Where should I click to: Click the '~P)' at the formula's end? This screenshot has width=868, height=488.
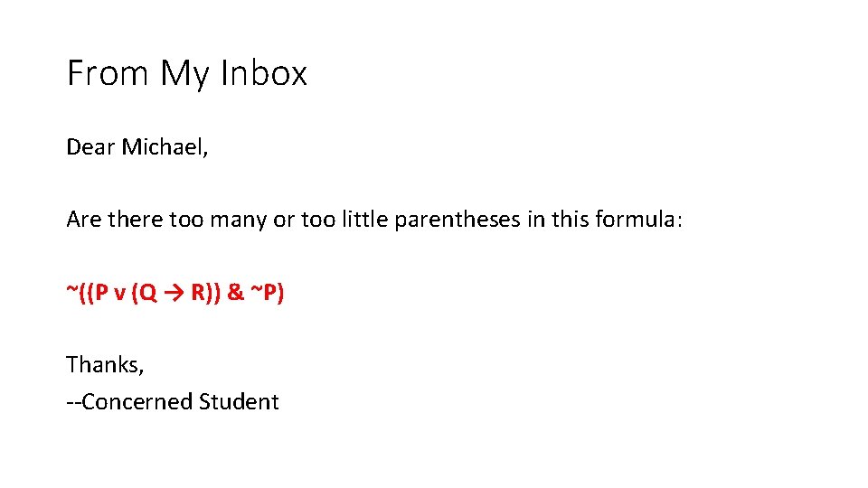coord(268,294)
